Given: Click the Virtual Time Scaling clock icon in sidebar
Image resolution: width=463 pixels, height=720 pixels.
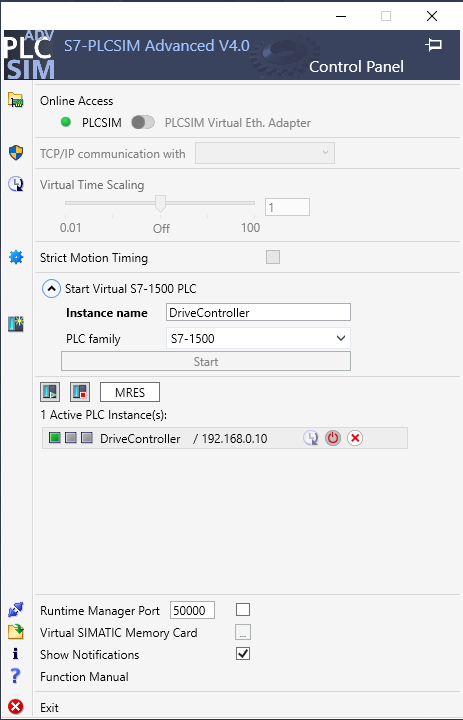Looking at the screenshot, I should [x=16, y=184].
